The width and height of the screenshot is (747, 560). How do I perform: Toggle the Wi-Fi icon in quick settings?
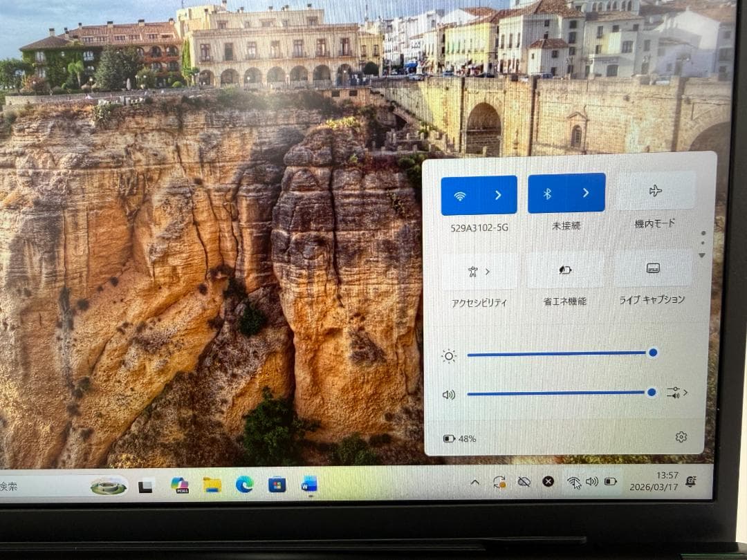point(461,195)
